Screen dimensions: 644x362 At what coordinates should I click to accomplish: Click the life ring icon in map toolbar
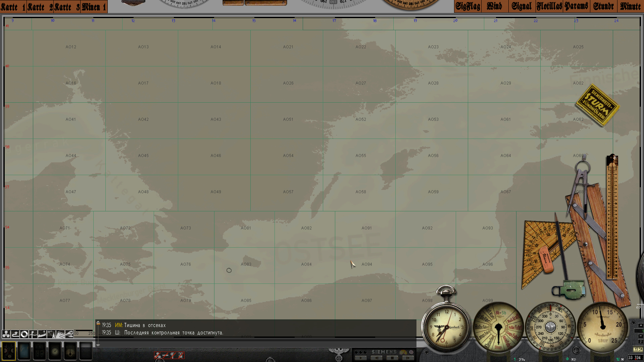(24, 334)
